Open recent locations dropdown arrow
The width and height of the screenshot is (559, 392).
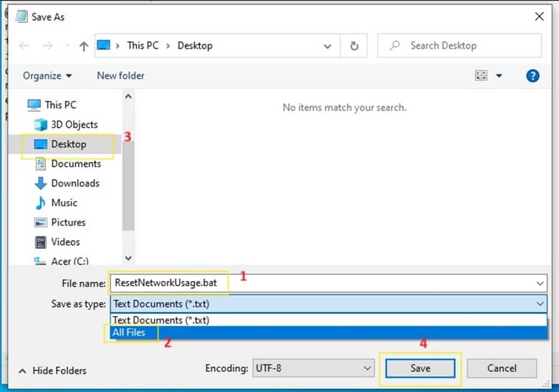click(67, 46)
